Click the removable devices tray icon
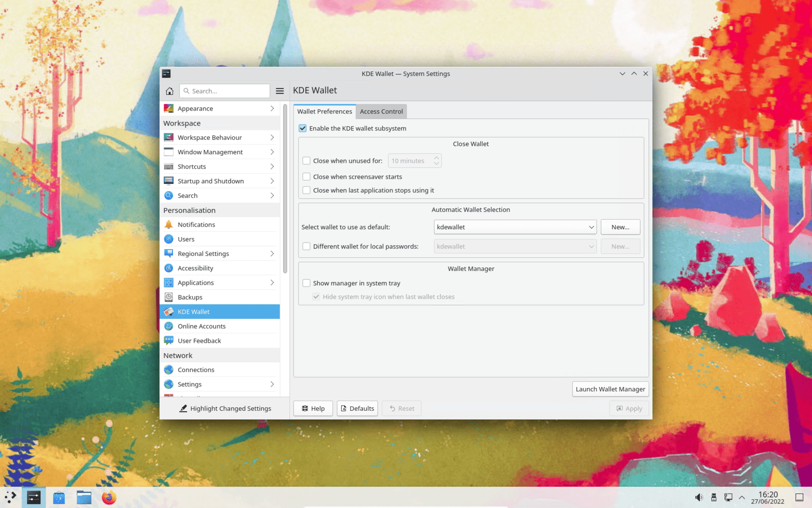812x508 pixels. [x=713, y=497]
